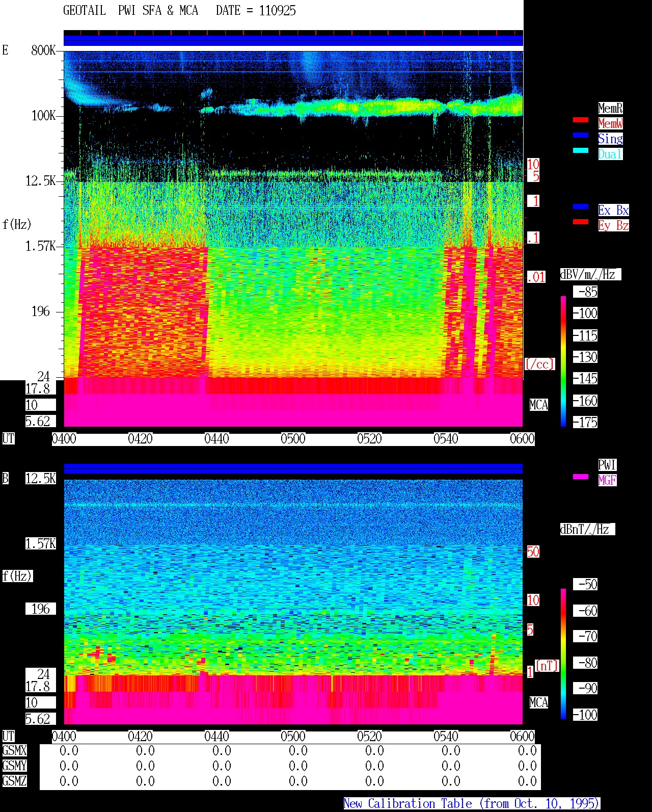Click the New Calibration Table link
Image resolution: width=652 pixels, height=812 pixels.
click(472, 803)
